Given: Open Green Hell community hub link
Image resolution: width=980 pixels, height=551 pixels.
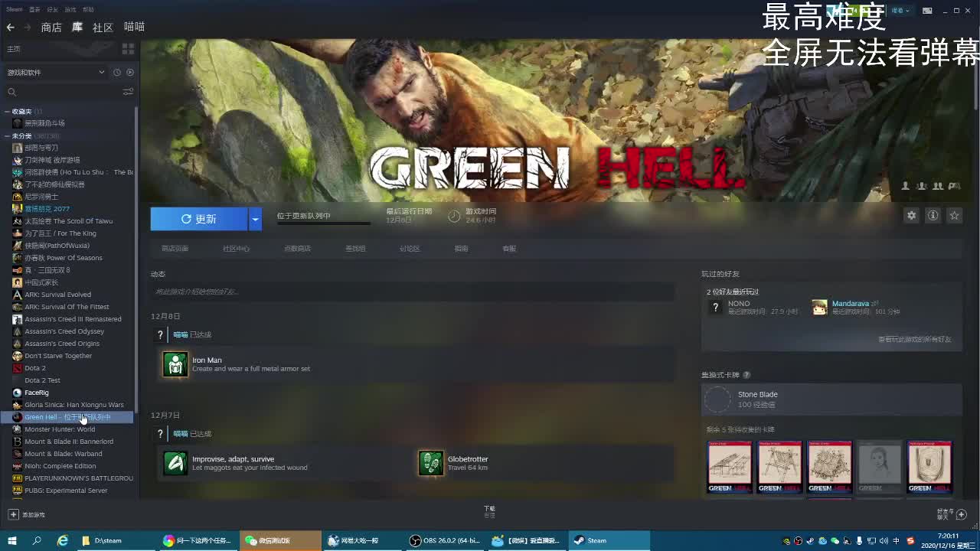Looking at the screenshot, I should [236, 249].
